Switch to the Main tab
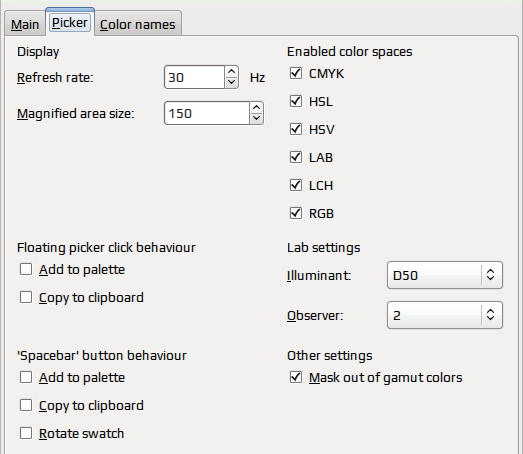 click(x=25, y=24)
